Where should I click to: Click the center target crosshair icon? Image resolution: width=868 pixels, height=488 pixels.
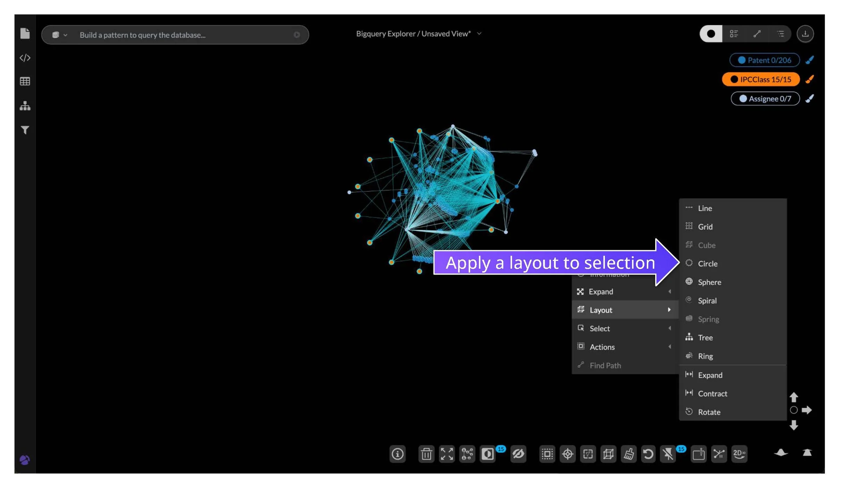click(567, 454)
